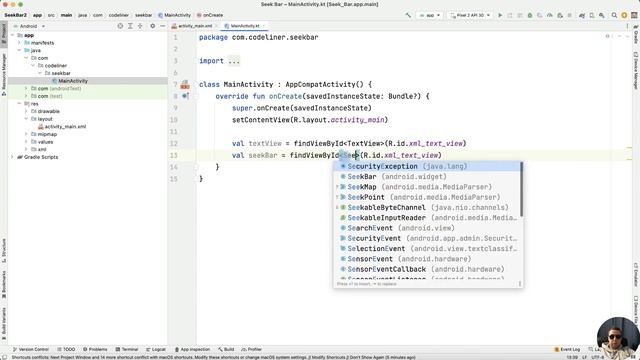Expand the com (androidTest) package
Viewport: 640px width, 360px height.
[x=26, y=89]
